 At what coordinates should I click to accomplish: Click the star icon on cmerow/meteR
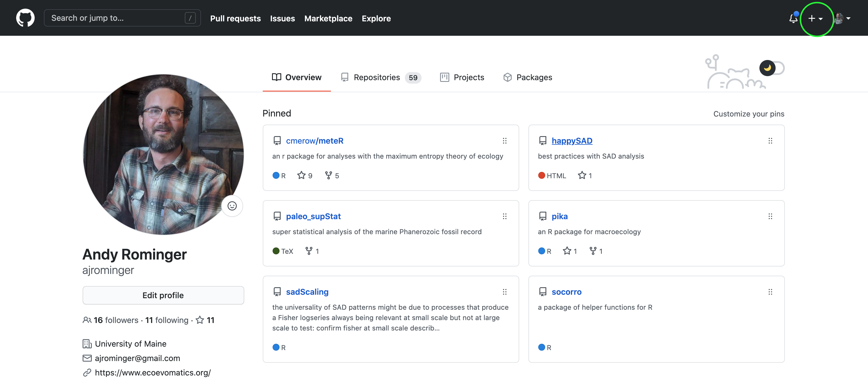301,175
